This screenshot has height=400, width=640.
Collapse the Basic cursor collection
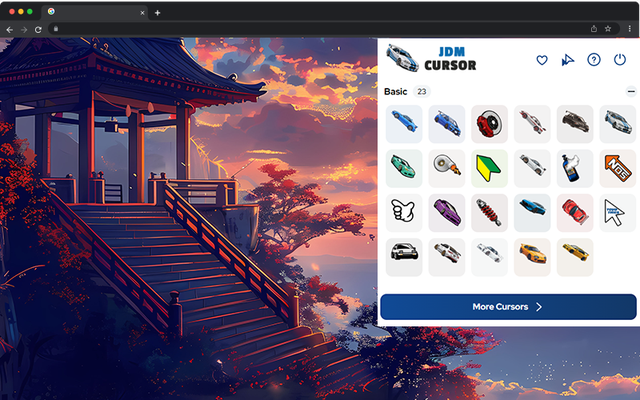631,91
